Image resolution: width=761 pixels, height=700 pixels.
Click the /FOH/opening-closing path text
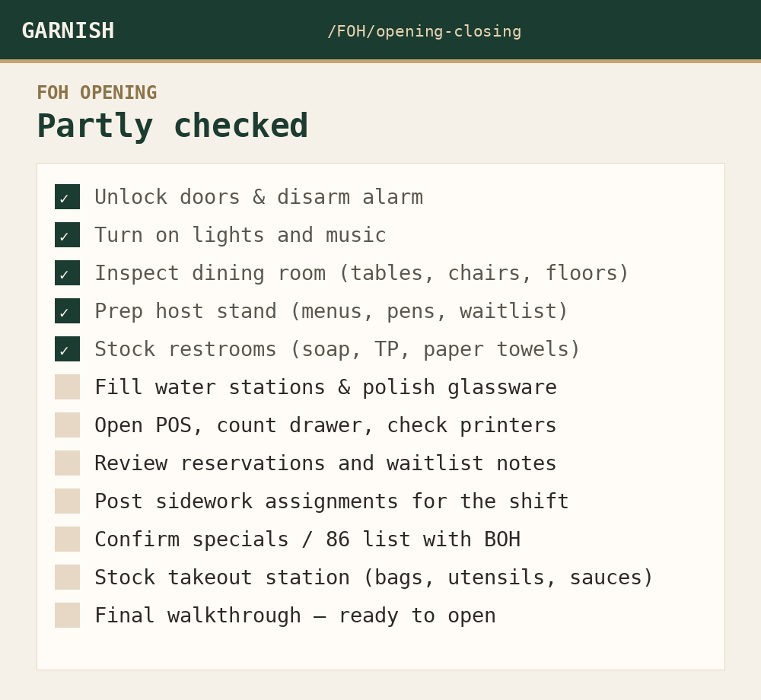(x=424, y=31)
